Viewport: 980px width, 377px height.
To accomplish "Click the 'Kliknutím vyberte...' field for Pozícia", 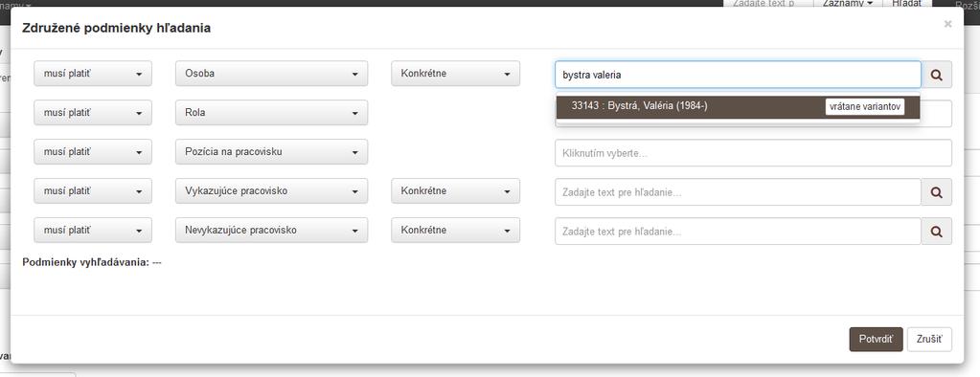I will [753, 153].
